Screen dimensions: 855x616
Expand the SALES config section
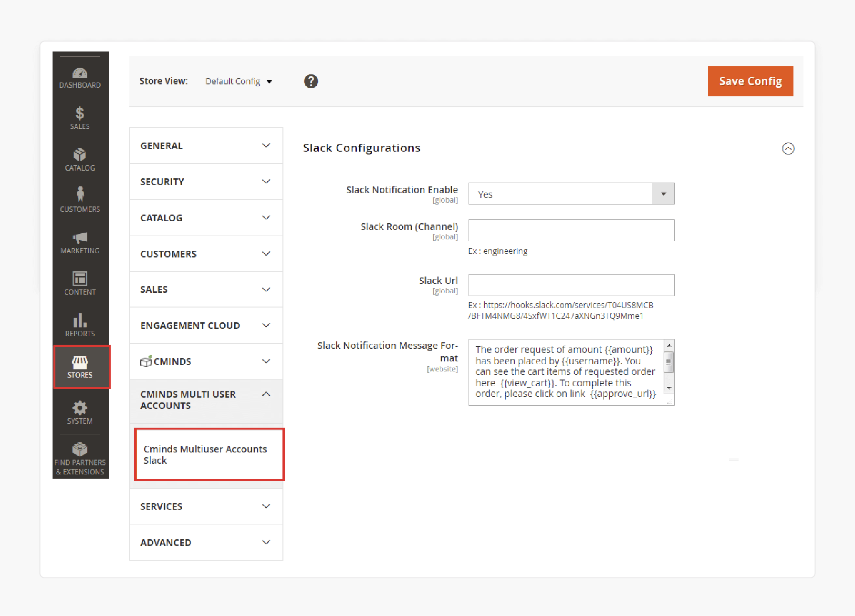(207, 289)
